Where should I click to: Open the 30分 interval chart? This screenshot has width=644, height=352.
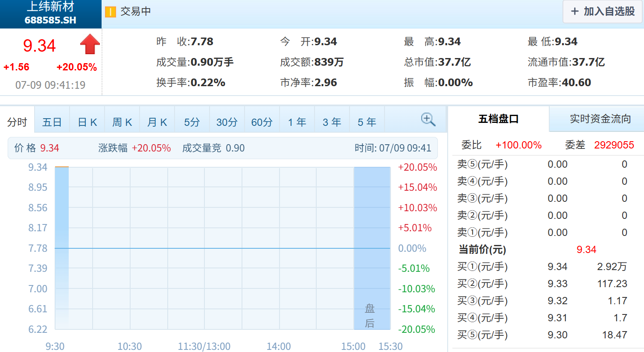coord(227,122)
